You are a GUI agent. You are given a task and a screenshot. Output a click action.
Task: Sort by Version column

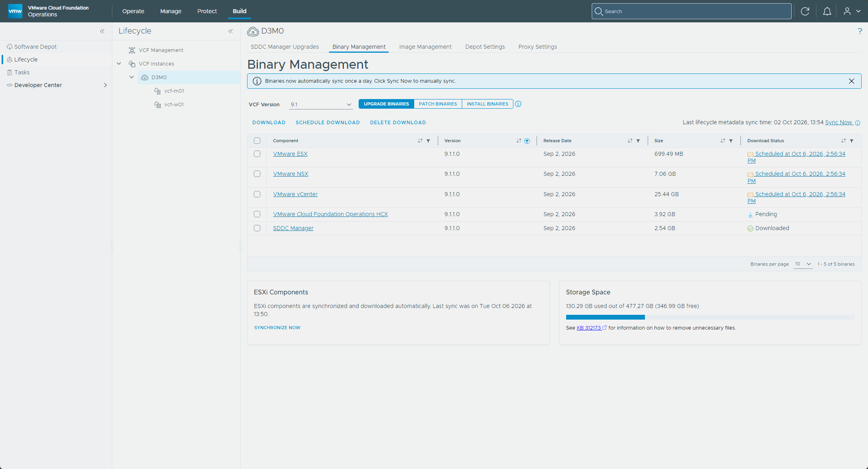pyautogui.click(x=519, y=141)
